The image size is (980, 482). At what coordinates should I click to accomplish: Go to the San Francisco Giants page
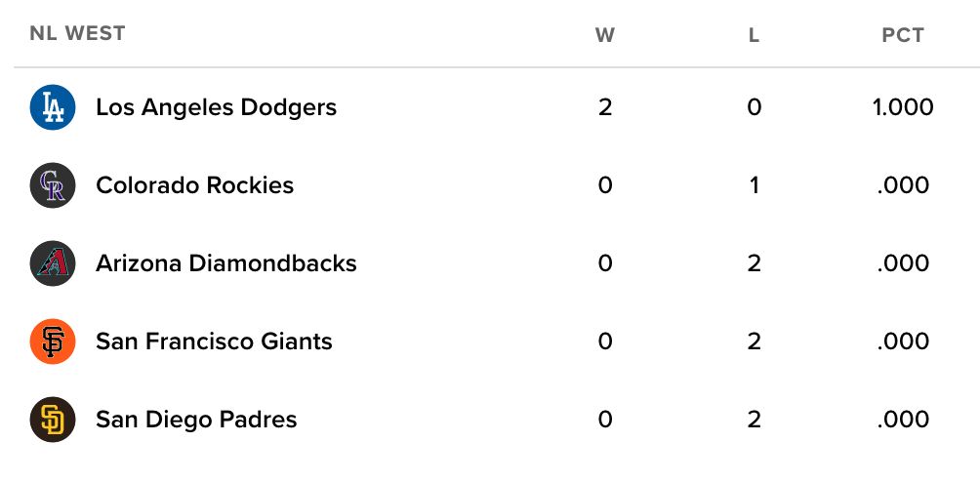[214, 341]
